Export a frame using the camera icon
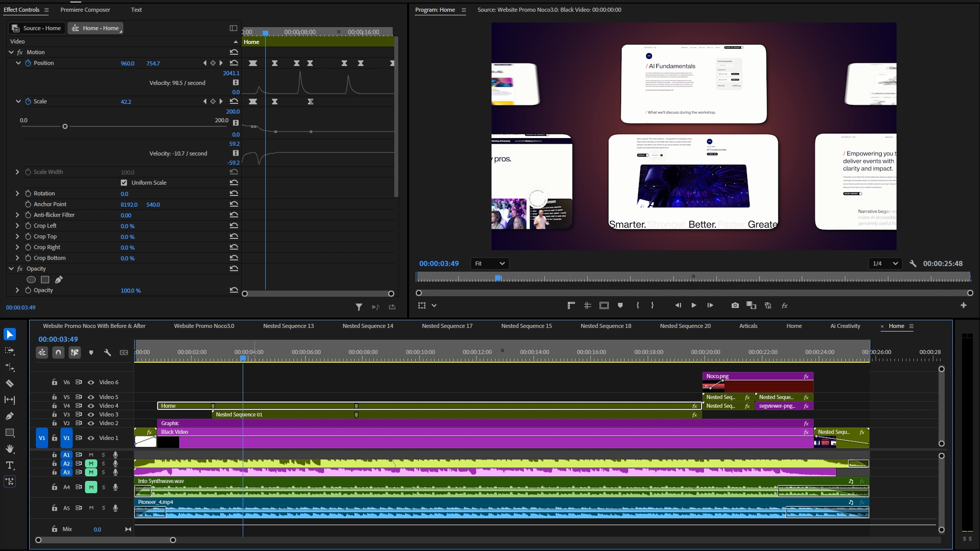This screenshot has width=980, height=551. click(734, 305)
